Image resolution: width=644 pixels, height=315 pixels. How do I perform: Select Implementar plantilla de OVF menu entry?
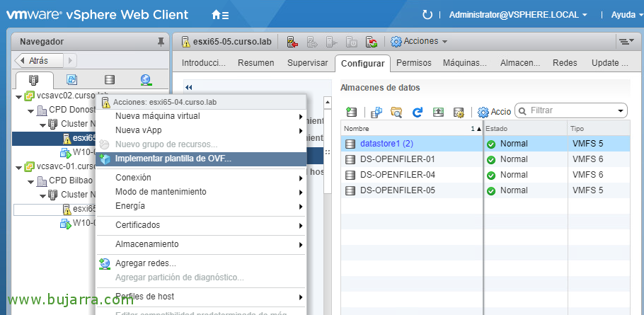pyautogui.click(x=201, y=159)
